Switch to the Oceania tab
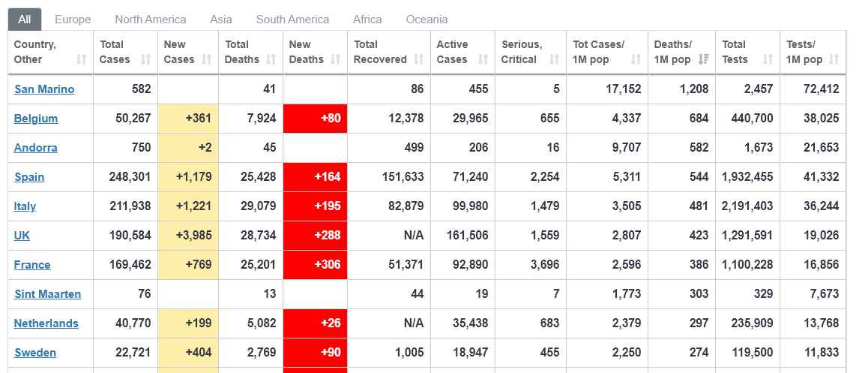This screenshot has width=868, height=373. tap(427, 20)
